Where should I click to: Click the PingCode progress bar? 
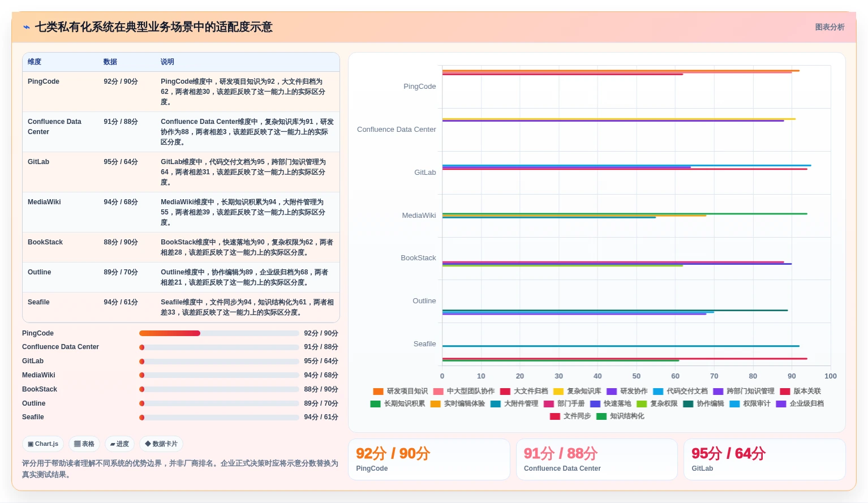(219, 333)
